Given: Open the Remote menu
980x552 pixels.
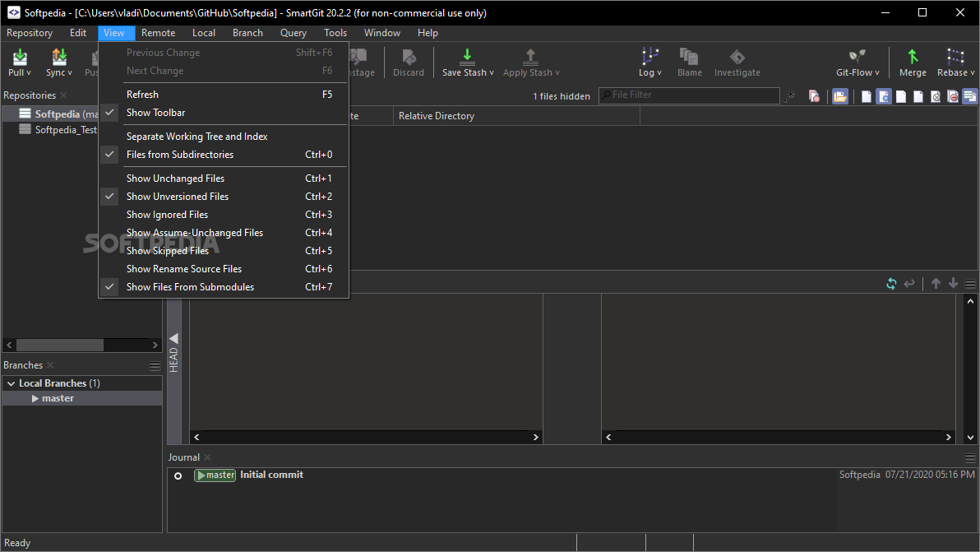Looking at the screenshot, I should click(x=158, y=33).
